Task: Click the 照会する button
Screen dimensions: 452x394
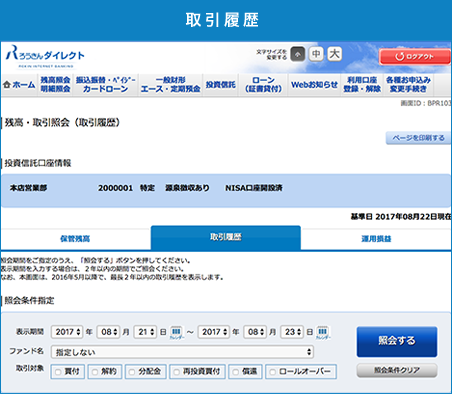Action: pos(397,341)
